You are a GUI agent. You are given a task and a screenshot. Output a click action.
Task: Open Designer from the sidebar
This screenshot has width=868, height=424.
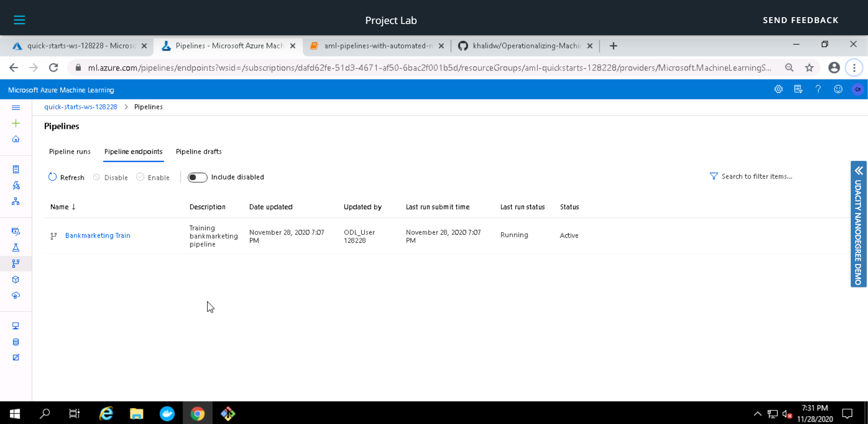[x=16, y=202]
